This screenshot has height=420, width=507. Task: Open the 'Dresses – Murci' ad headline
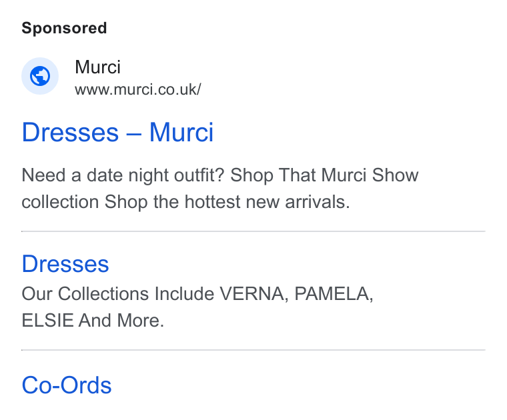coord(117,132)
